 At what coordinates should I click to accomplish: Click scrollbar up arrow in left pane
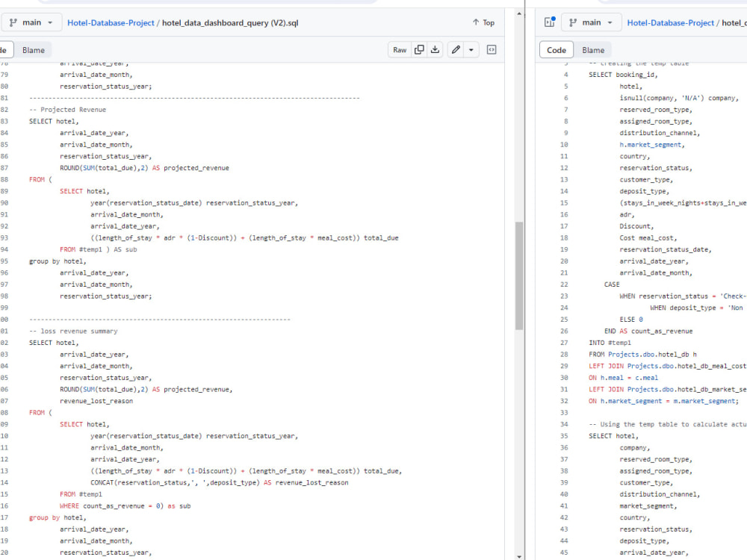tap(519, 13)
